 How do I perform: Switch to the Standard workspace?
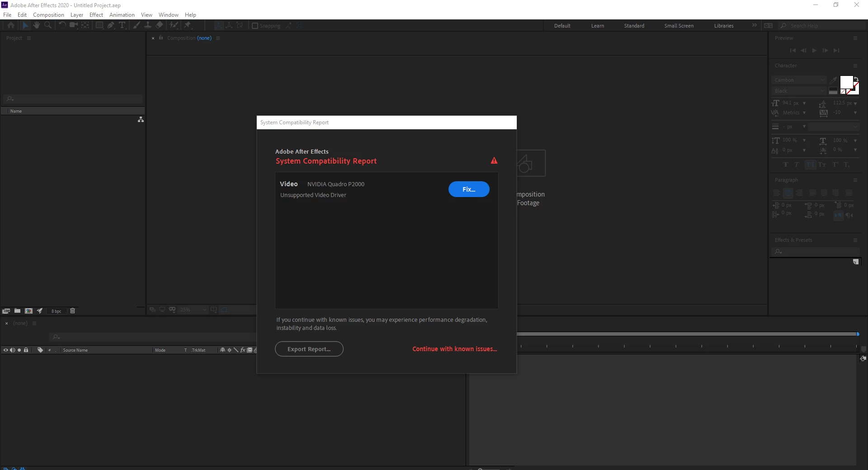tap(634, 26)
